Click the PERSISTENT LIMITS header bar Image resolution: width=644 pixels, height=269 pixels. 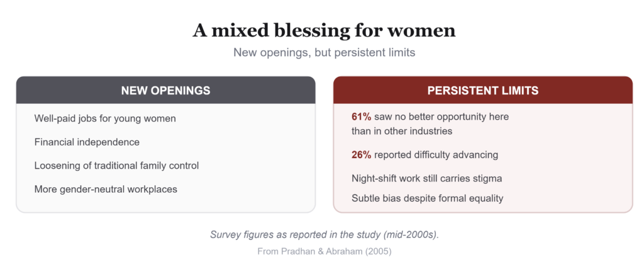point(482,90)
